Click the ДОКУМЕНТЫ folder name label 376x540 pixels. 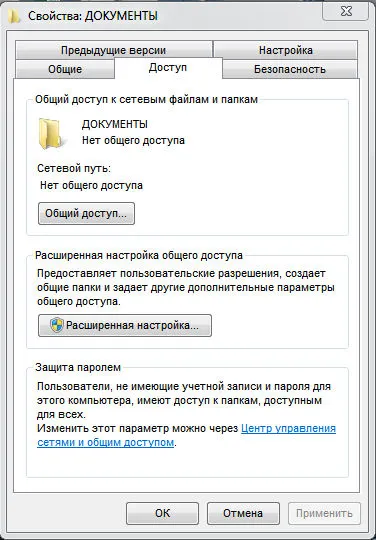coord(115,124)
